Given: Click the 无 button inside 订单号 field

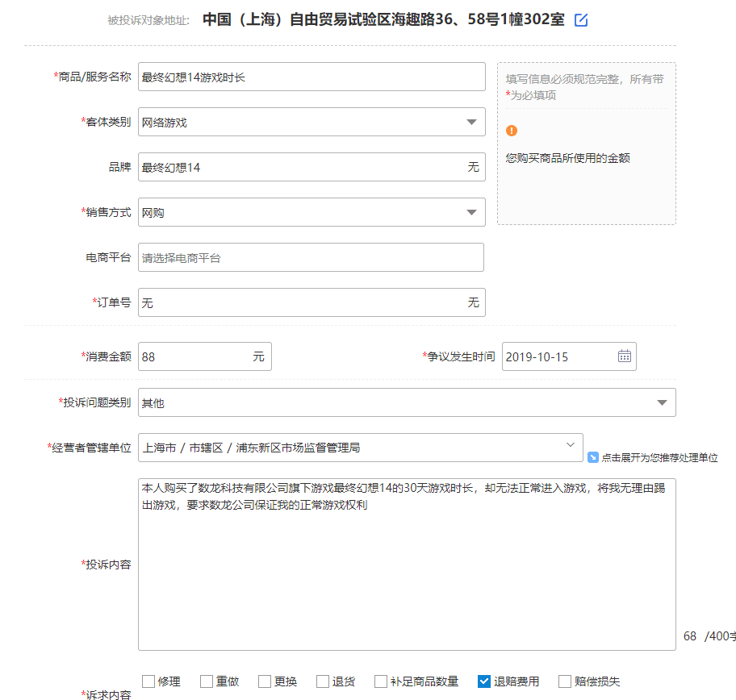Looking at the screenshot, I should point(475,302).
